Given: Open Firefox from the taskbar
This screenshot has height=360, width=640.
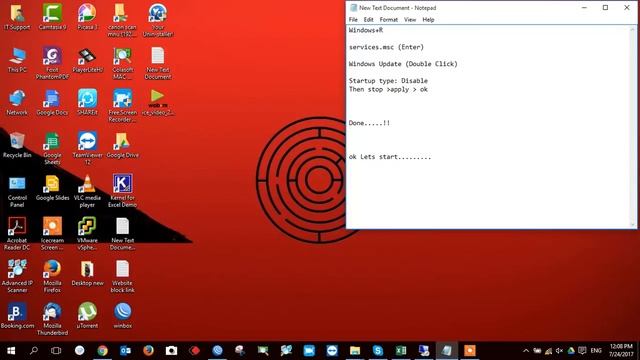Looking at the screenshot, I should (148, 351).
